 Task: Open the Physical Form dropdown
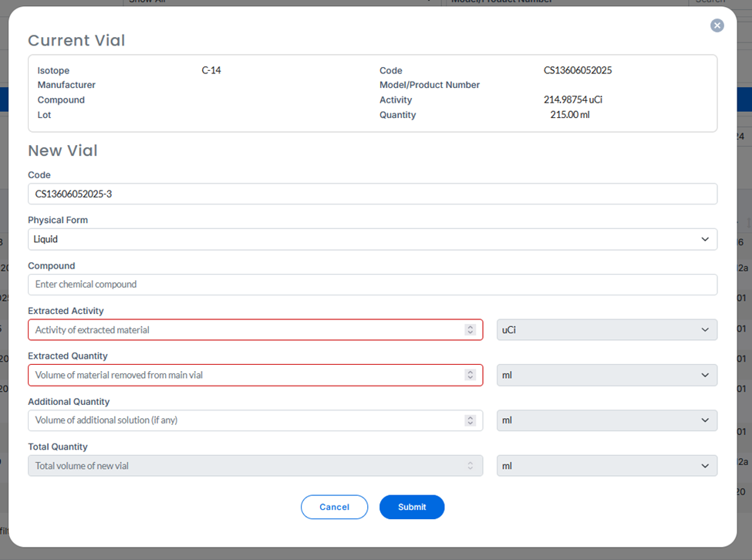tap(373, 239)
